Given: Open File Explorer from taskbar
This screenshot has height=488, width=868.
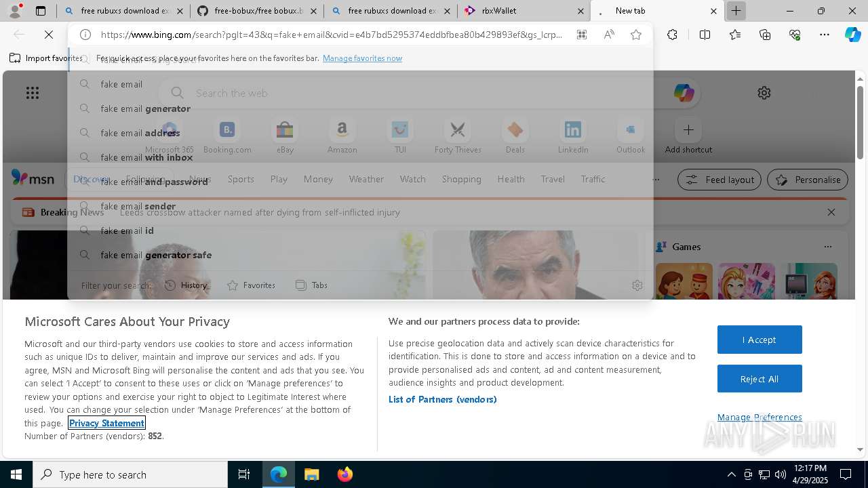Looking at the screenshot, I should pos(311,474).
